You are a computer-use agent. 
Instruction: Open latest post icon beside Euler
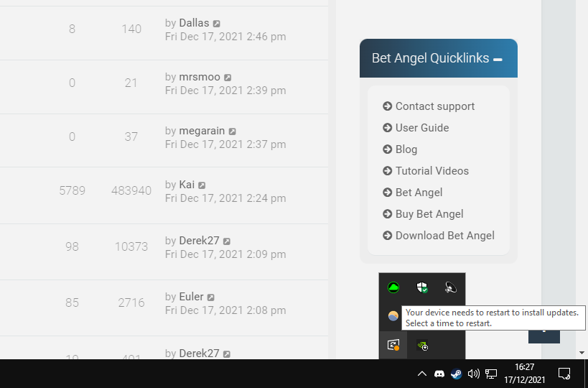[x=211, y=297]
